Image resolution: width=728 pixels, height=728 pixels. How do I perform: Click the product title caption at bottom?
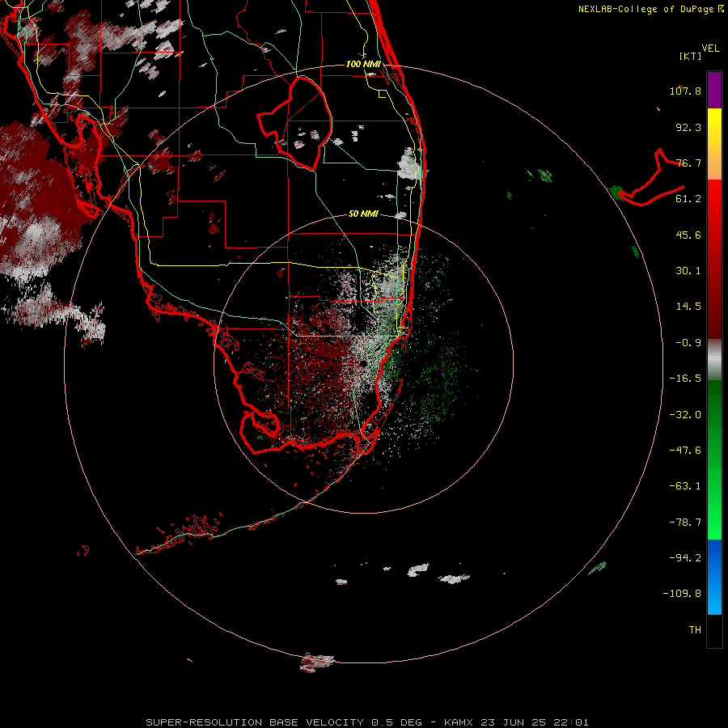click(x=367, y=722)
